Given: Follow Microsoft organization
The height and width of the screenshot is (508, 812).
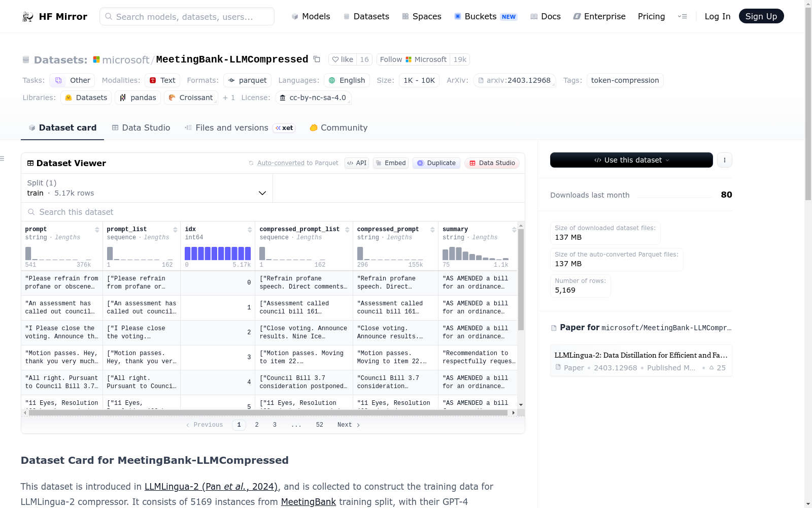Looking at the screenshot, I should [413, 59].
